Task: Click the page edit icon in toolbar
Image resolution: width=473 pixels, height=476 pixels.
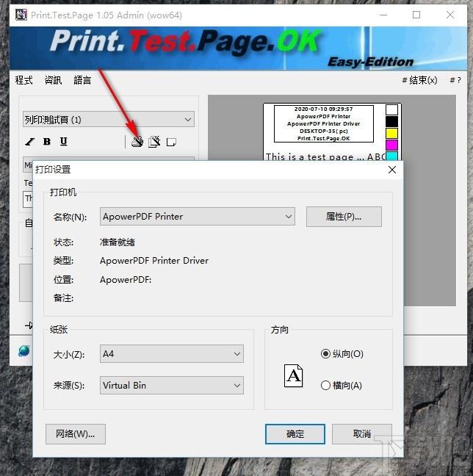Action: [154, 142]
